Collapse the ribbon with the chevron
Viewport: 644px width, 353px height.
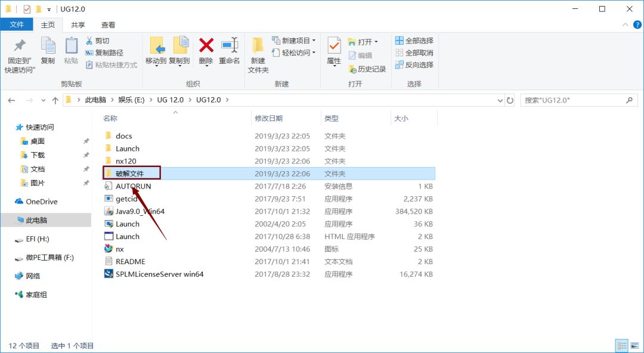click(x=625, y=24)
